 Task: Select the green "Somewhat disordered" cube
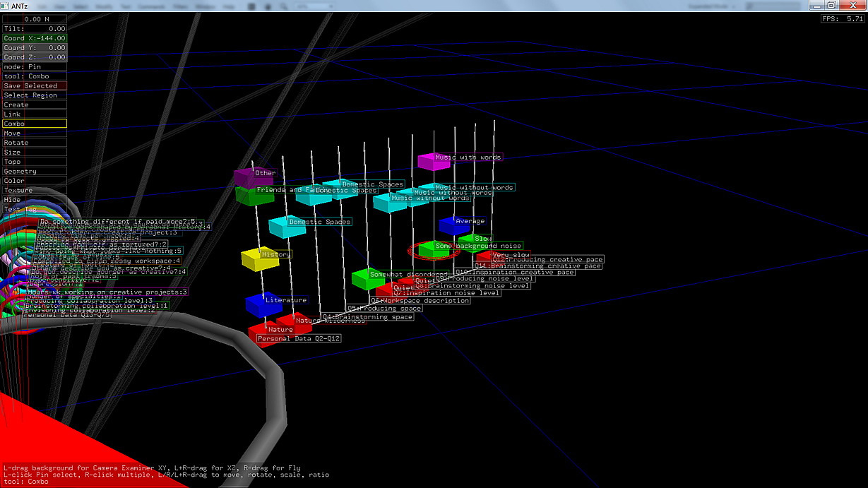coord(367,278)
